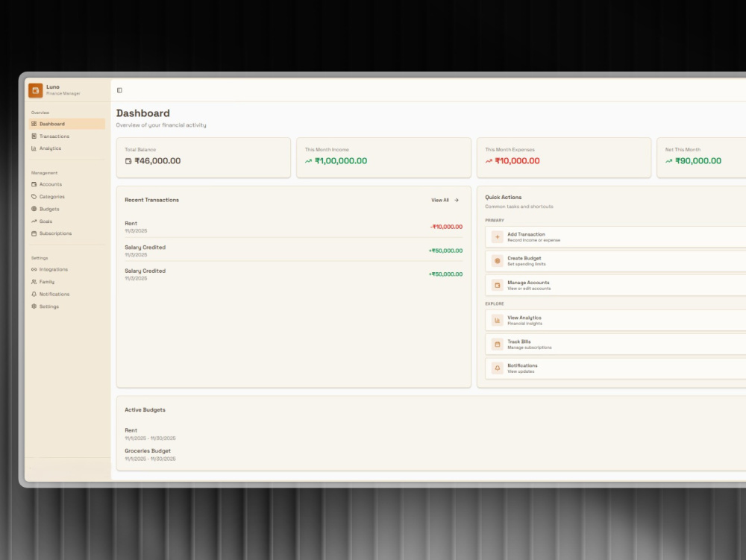Click the Rent transaction name
The image size is (746, 560).
coord(131,224)
